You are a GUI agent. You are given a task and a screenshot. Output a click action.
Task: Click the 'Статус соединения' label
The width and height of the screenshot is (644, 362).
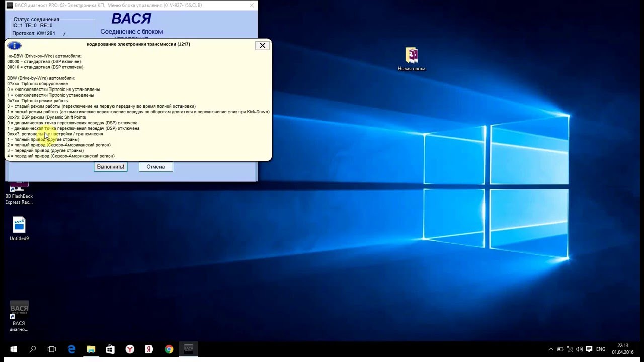[x=36, y=20]
